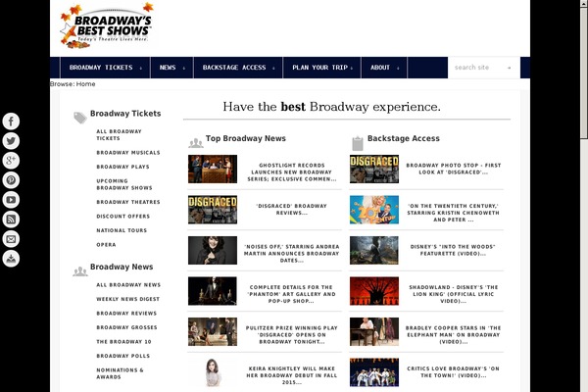Viewport: 588px width, 392px height.
Task: Open All Broadway News link
Action: (x=128, y=285)
